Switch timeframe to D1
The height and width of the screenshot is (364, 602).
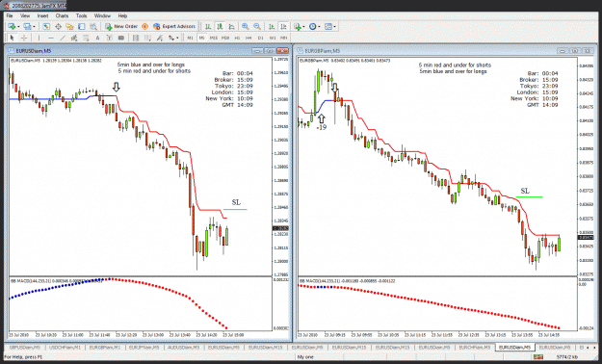[x=261, y=38]
